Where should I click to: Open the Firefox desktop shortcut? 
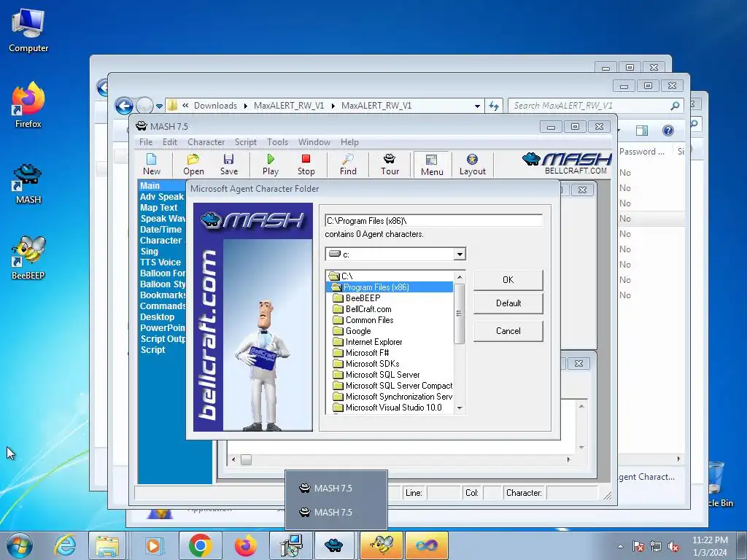point(28,105)
